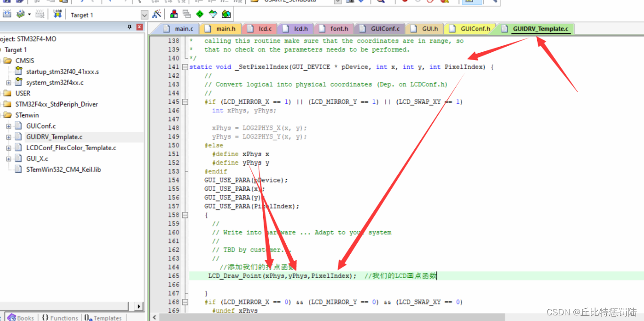Switch to the main.h editor tab
644x321 pixels.
point(221,29)
